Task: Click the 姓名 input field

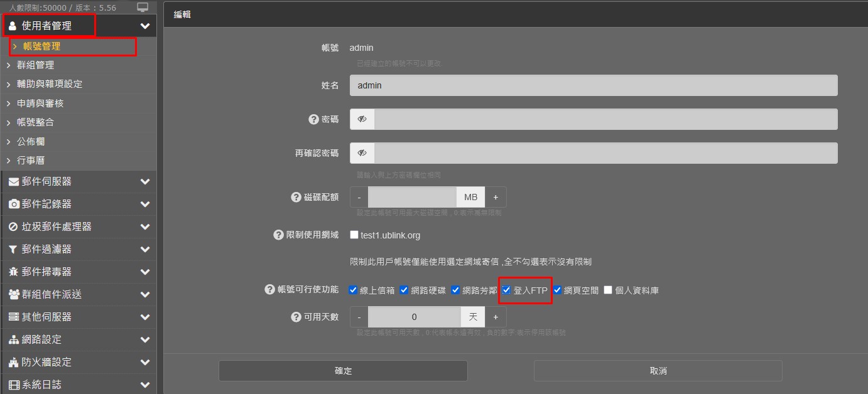Action: tap(593, 85)
